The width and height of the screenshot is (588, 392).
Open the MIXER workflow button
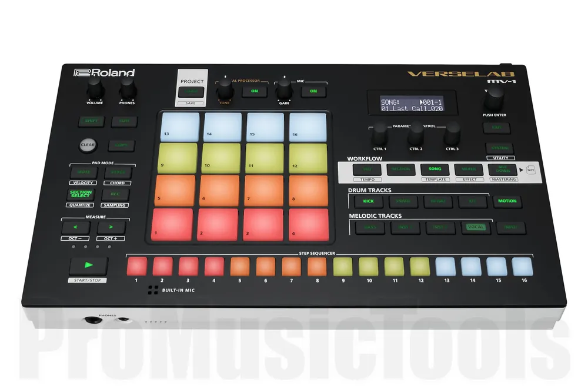pyautogui.click(x=469, y=170)
